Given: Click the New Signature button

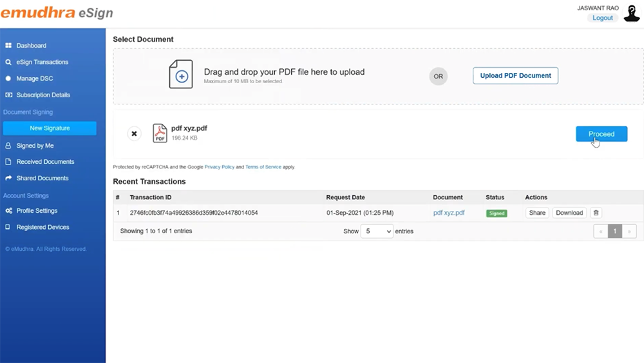Looking at the screenshot, I should click(x=50, y=128).
